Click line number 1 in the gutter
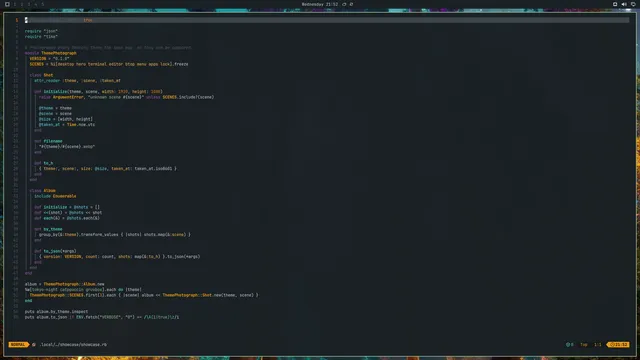This screenshot has width=640, height=360. point(17,20)
